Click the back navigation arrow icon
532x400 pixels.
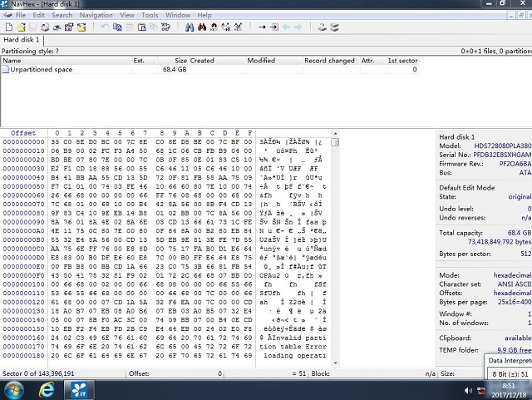[286, 27]
